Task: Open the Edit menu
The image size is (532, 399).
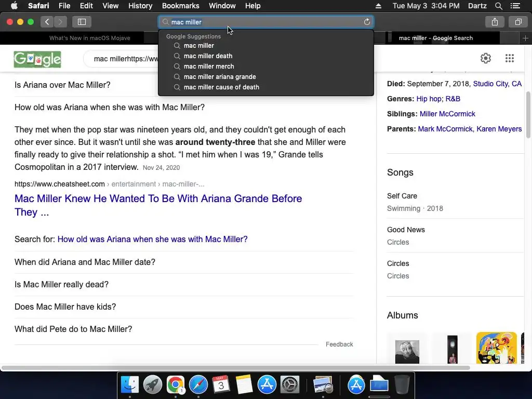Action: pos(86,6)
